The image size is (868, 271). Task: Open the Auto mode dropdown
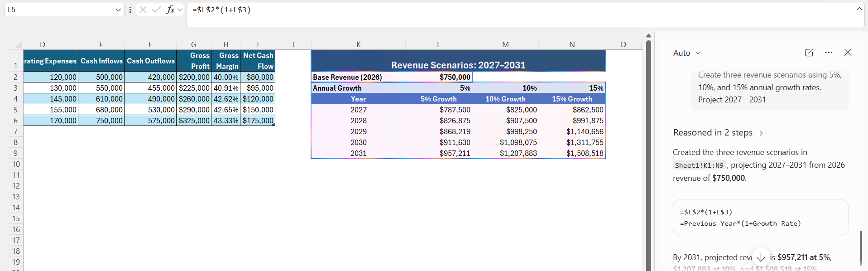[x=687, y=53]
